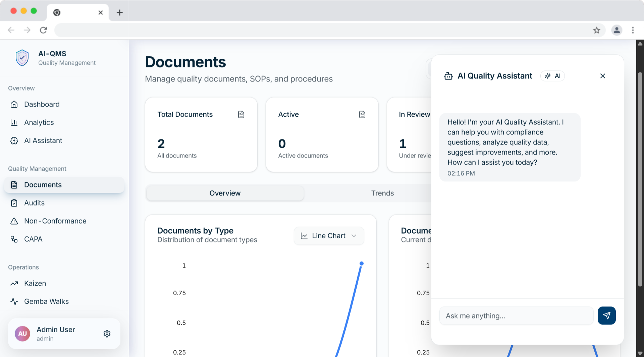Focus the Ask me anything input
Image resolution: width=644 pixels, height=357 pixels.
pos(516,316)
